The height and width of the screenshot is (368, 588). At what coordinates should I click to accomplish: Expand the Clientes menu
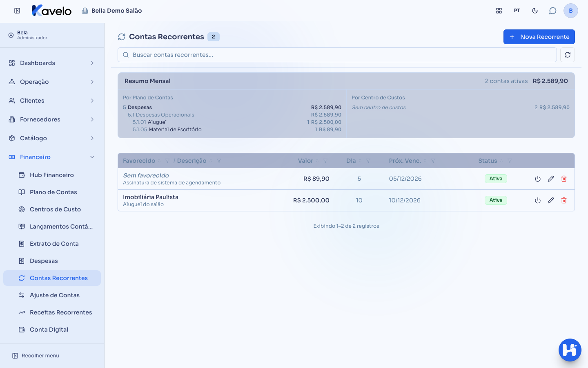(x=52, y=101)
